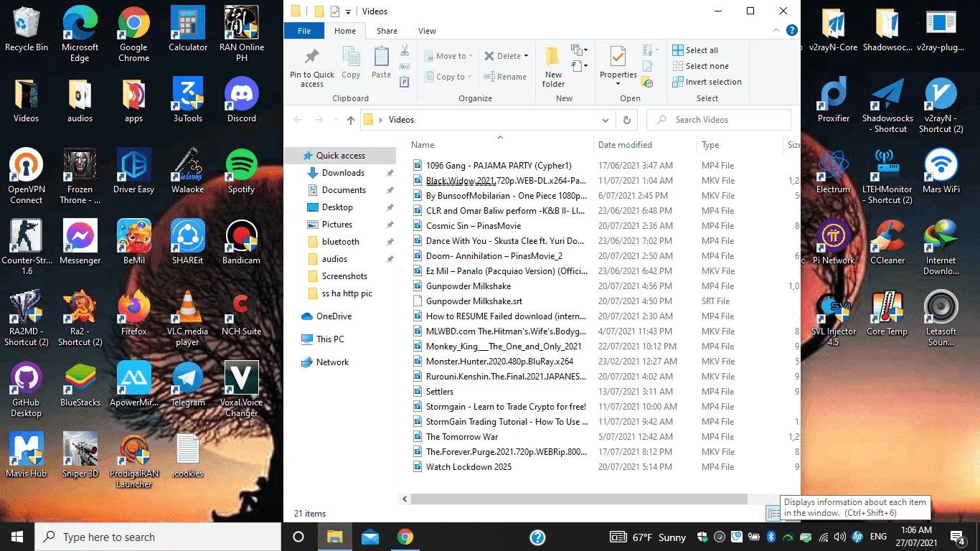The height and width of the screenshot is (551, 980).
Task: Open the New item dropdown in ribbon
Action: coord(579,50)
